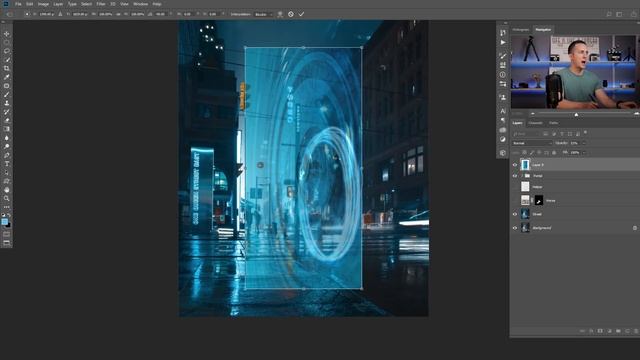Click the Background layer lock icon
640x360 pixels.
pos(635,228)
